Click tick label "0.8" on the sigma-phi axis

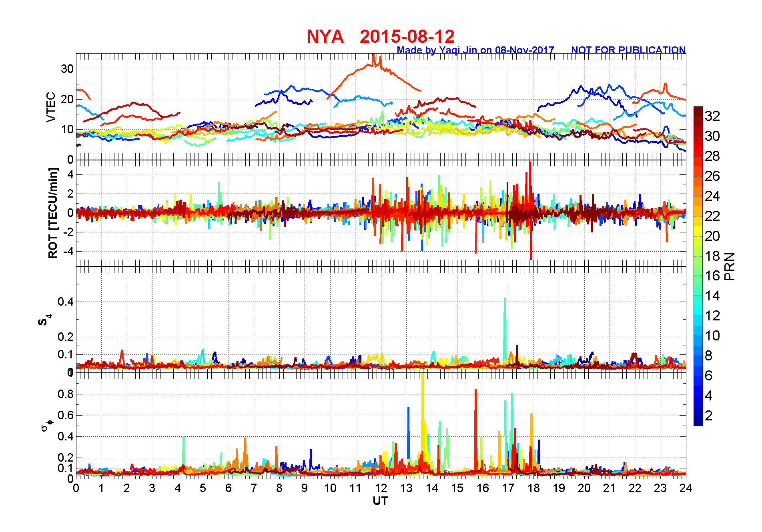[x=66, y=394]
